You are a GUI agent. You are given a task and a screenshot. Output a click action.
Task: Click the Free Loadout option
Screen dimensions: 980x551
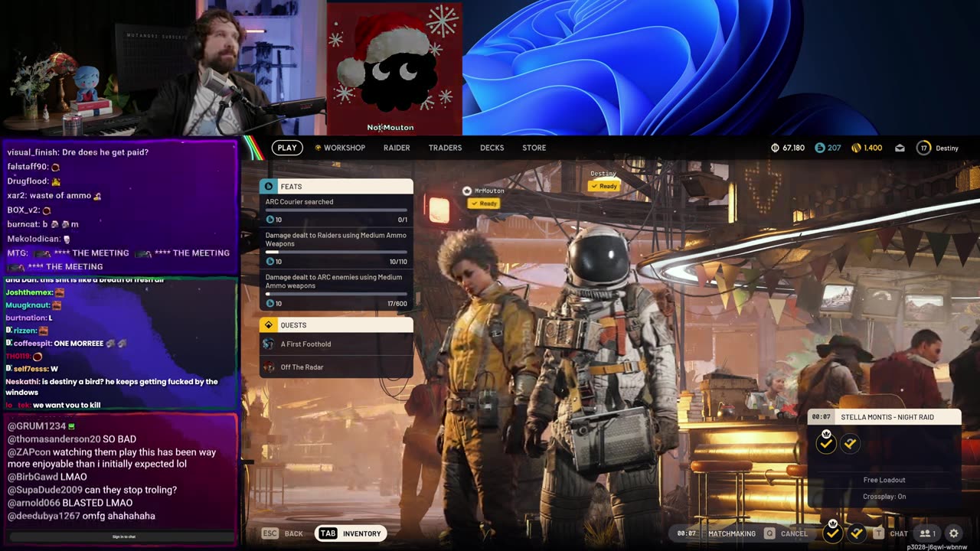[x=884, y=480]
